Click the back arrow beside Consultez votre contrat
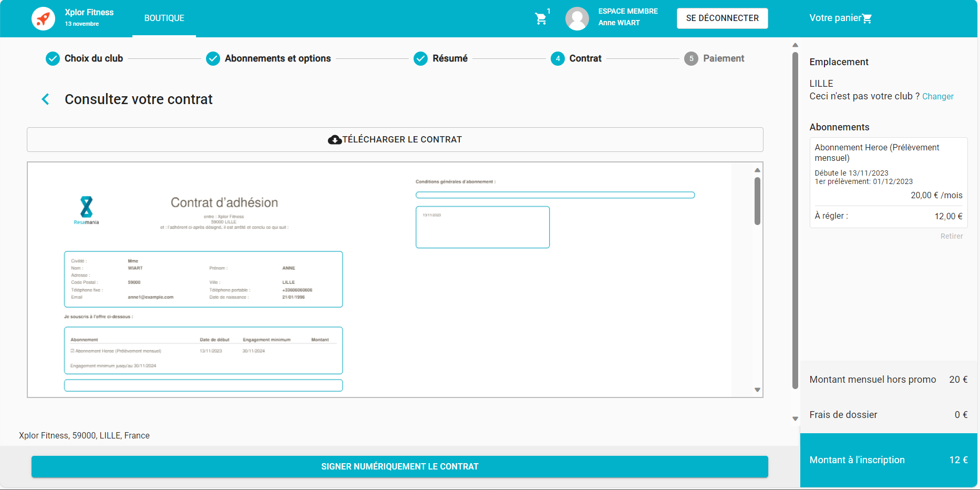Viewport: 980px width, 490px height. click(46, 99)
